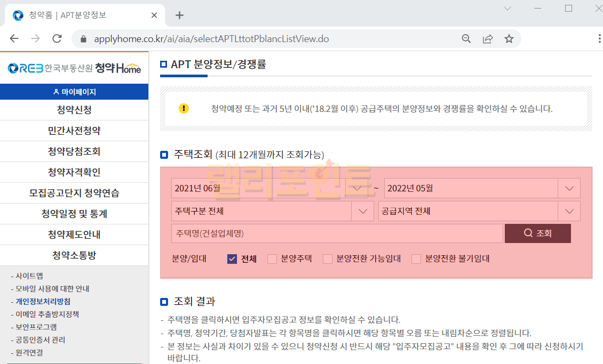Open the zoom magnifier in address bar
The width and height of the screenshot is (603, 364).
(466, 39)
